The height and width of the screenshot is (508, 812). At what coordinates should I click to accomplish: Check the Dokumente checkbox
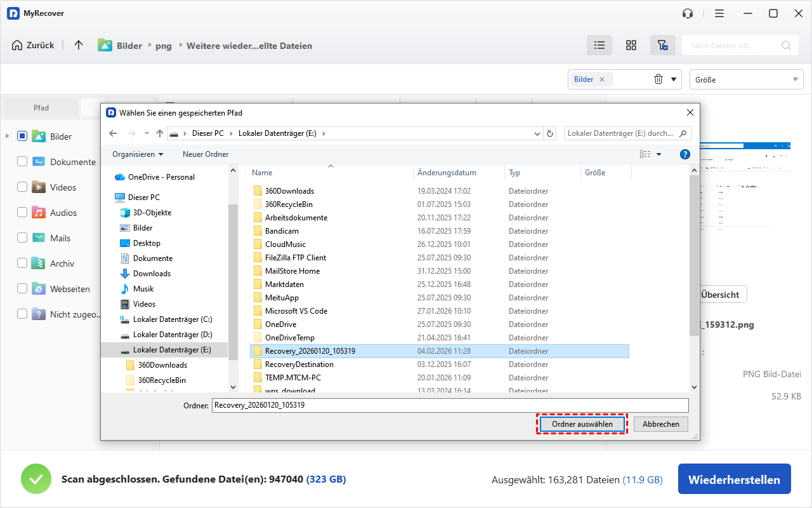point(22,162)
